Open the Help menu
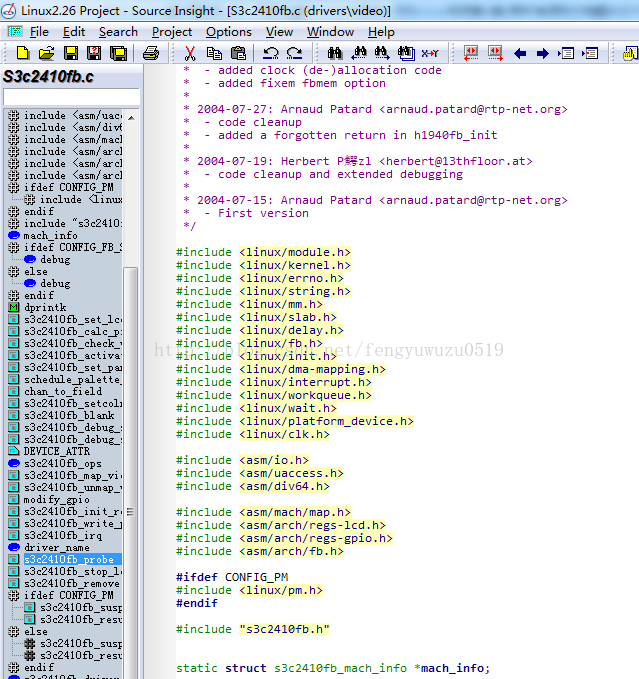The image size is (639, 679). (381, 32)
